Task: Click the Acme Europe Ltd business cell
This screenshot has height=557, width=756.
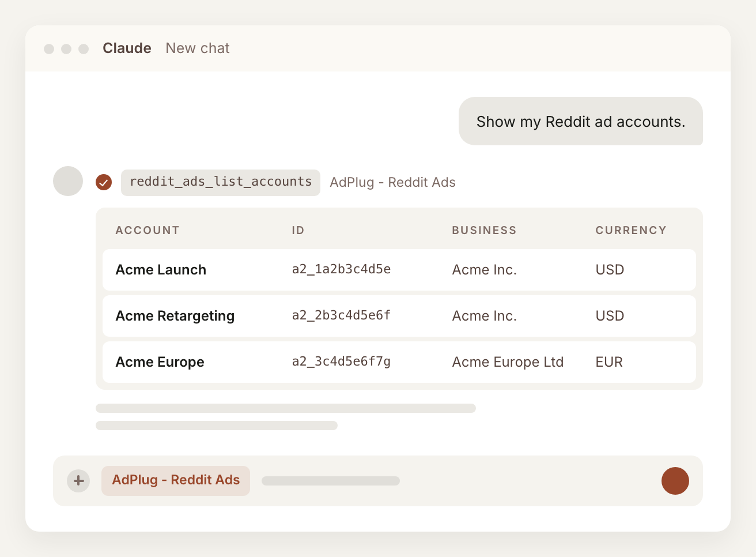Action: (x=508, y=362)
